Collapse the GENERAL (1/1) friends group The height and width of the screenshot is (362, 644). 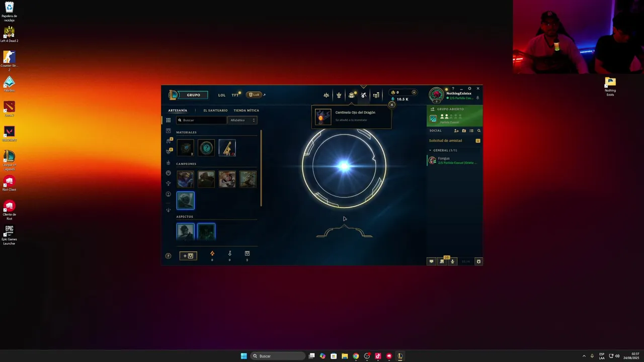click(x=443, y=150)
